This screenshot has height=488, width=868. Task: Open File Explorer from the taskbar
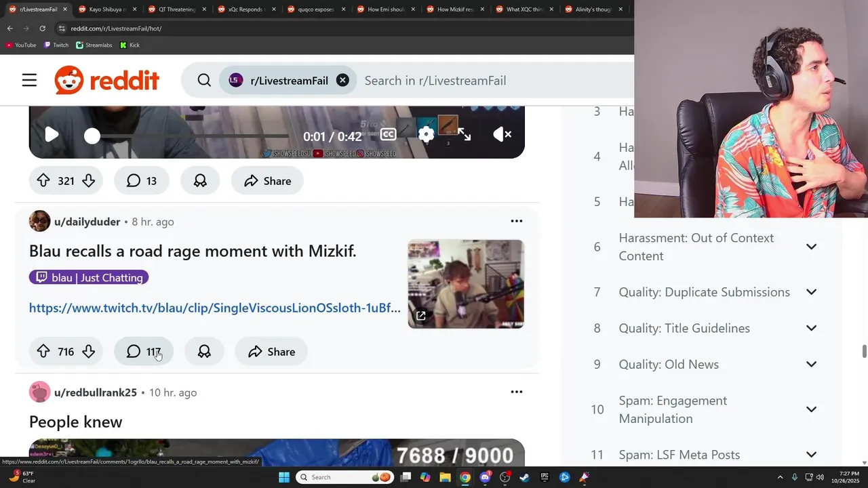tap(445, 477)
